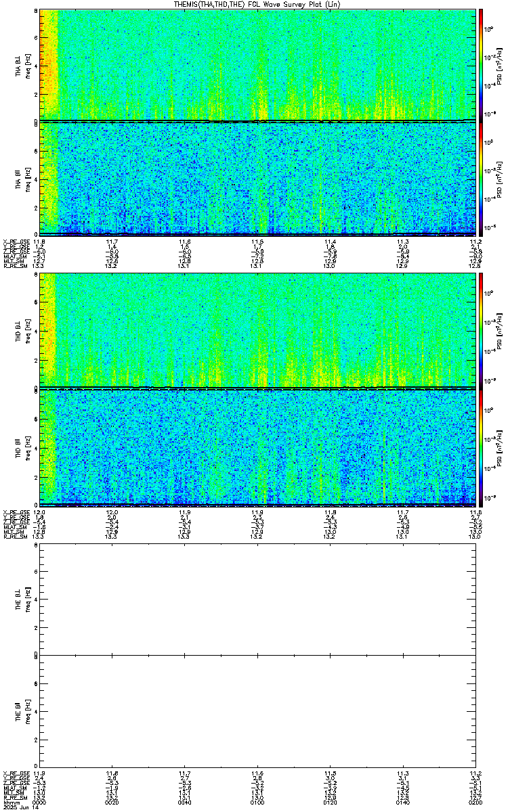This screenshot has height=812, width=508.
Task: Select the THD B-perpendicular spectrogram panel
Action: tap(257, 332)
